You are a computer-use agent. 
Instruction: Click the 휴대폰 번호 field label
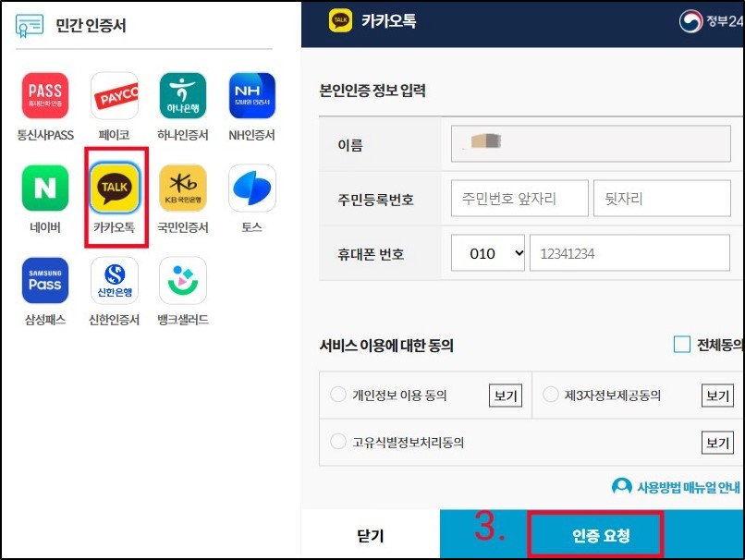(371, 254)
